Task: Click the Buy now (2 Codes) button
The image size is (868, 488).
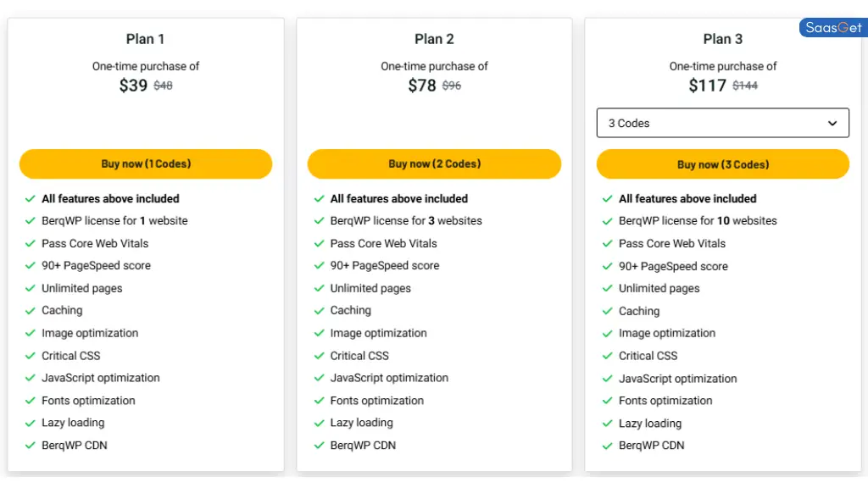Action: click(x=434, y=164)
